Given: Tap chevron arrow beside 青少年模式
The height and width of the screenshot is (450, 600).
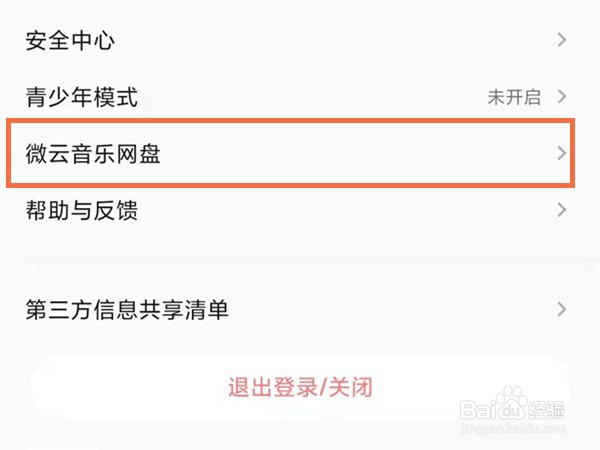Looking at the screenshot, I should coord(561,96).
